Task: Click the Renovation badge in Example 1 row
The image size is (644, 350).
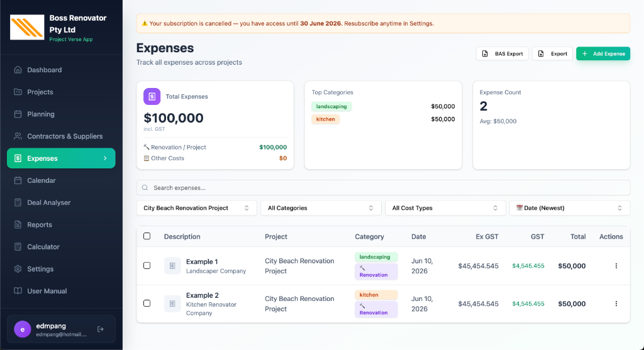Action: coord(376,271)
